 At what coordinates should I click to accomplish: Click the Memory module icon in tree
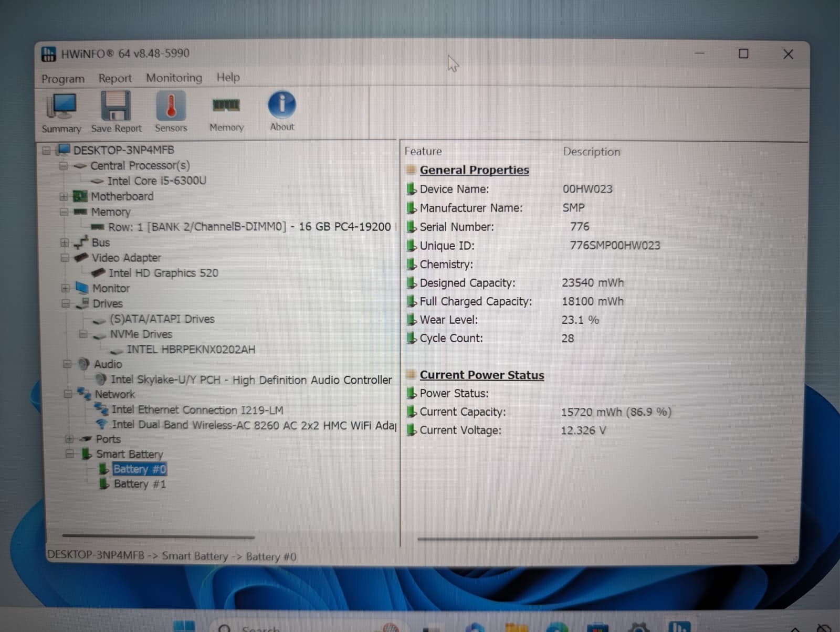(80, 212)
